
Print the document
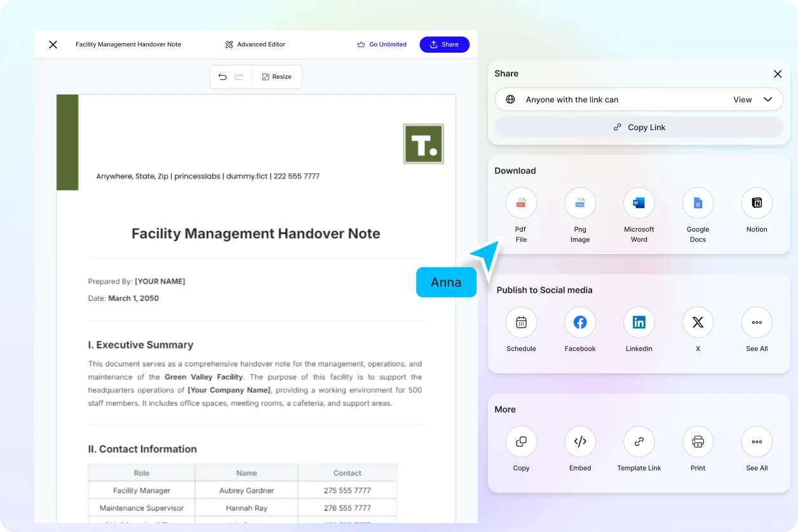698,442
